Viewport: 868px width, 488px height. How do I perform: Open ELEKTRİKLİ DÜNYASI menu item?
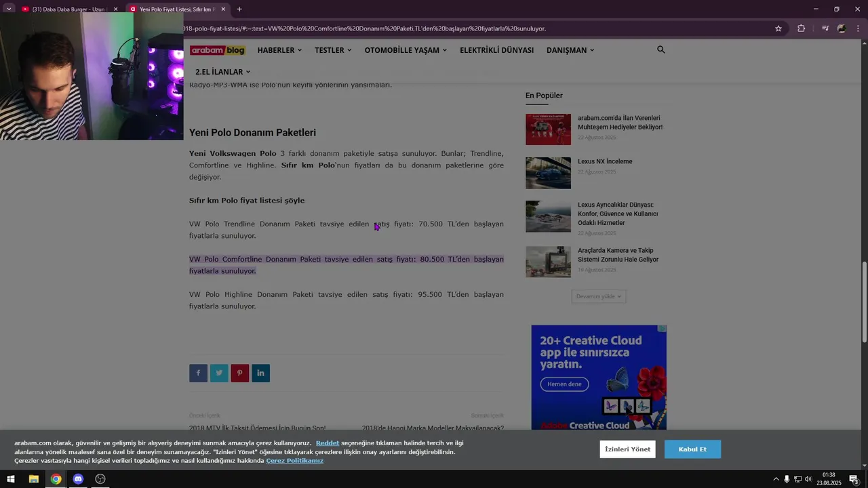coord(496,50)
